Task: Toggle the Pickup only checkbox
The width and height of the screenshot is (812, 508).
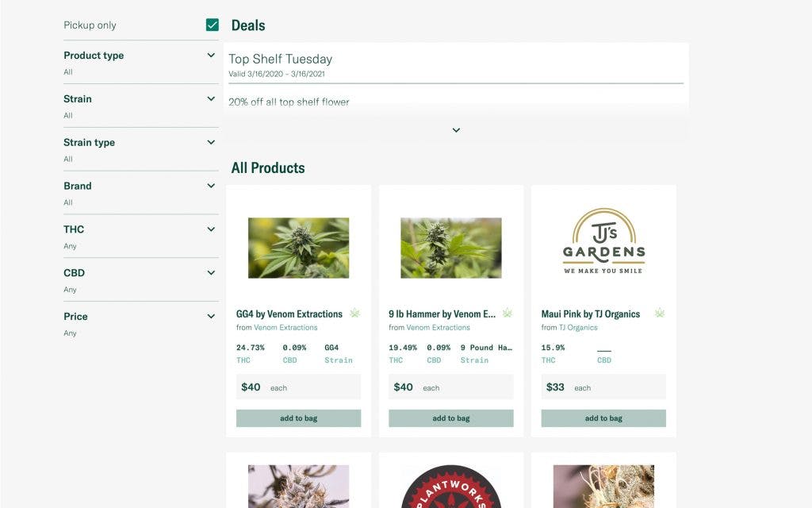Action: [211, 25]
